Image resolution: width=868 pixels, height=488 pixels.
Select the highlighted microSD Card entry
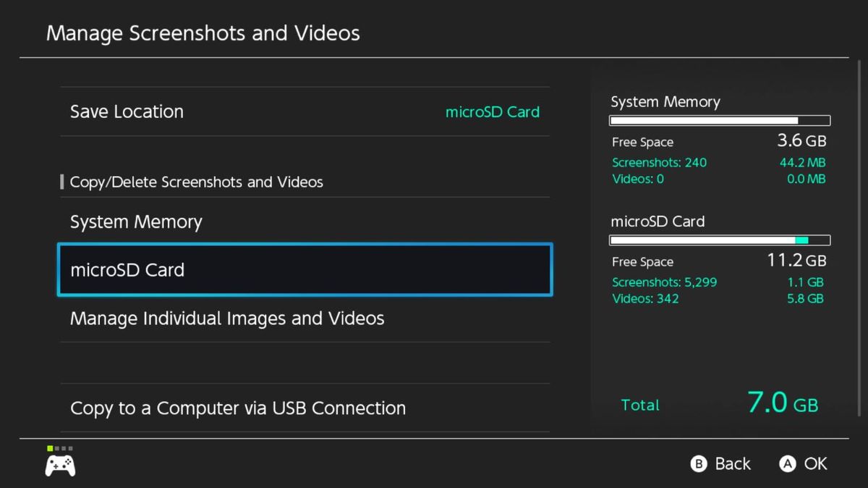coord(304,269)
